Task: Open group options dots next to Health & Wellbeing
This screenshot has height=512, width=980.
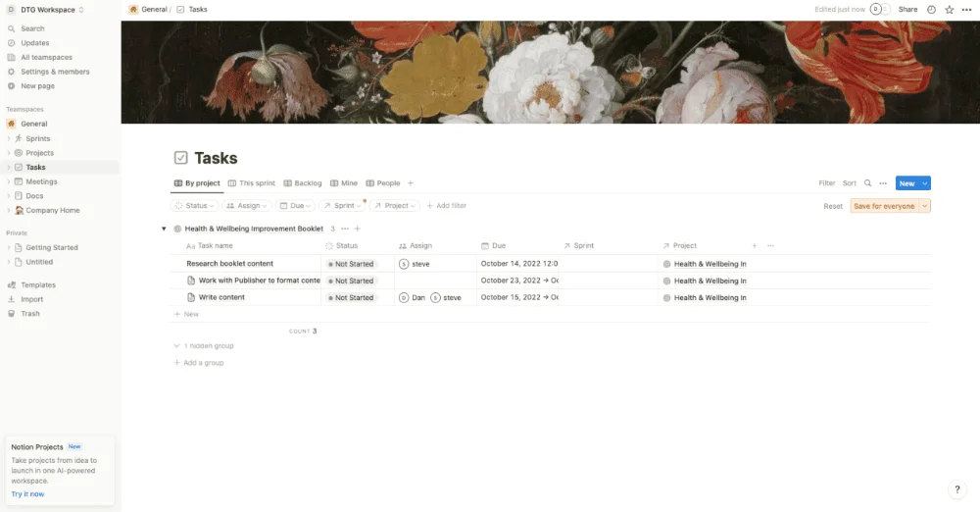Action: click(x=345, y=230)
